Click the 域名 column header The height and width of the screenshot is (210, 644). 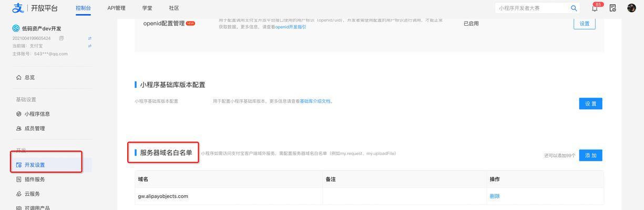coord(143,179)
